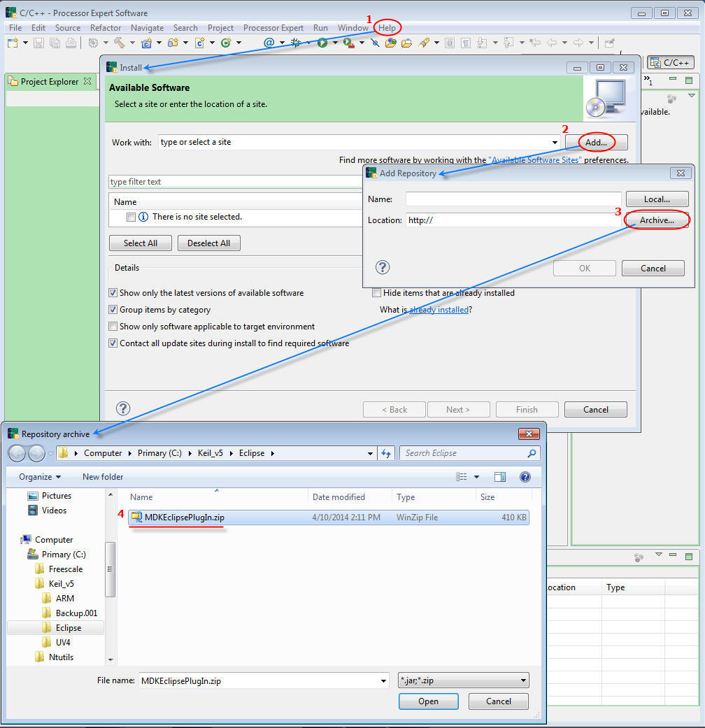This screenshot has width=705, height=728.
Task: Open dropdown arrow next to Run icon
Action: tap(335, 43)
